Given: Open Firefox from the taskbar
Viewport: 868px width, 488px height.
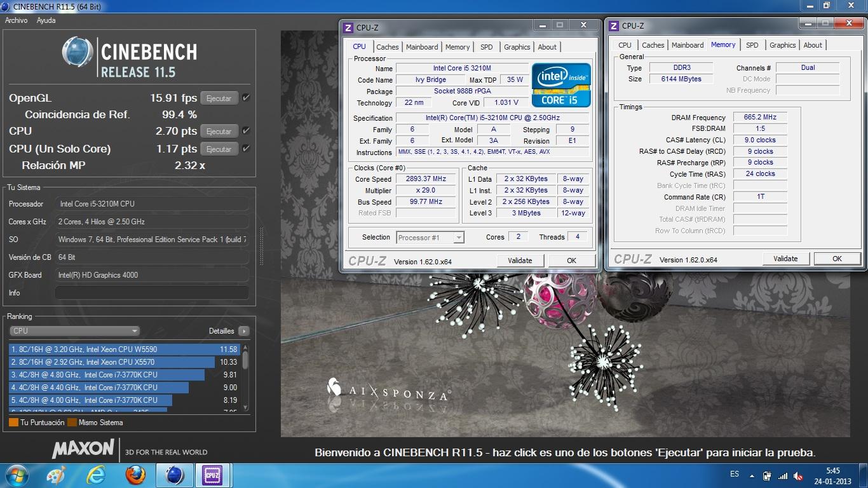Looking at the screenshot, I should 135,475.
